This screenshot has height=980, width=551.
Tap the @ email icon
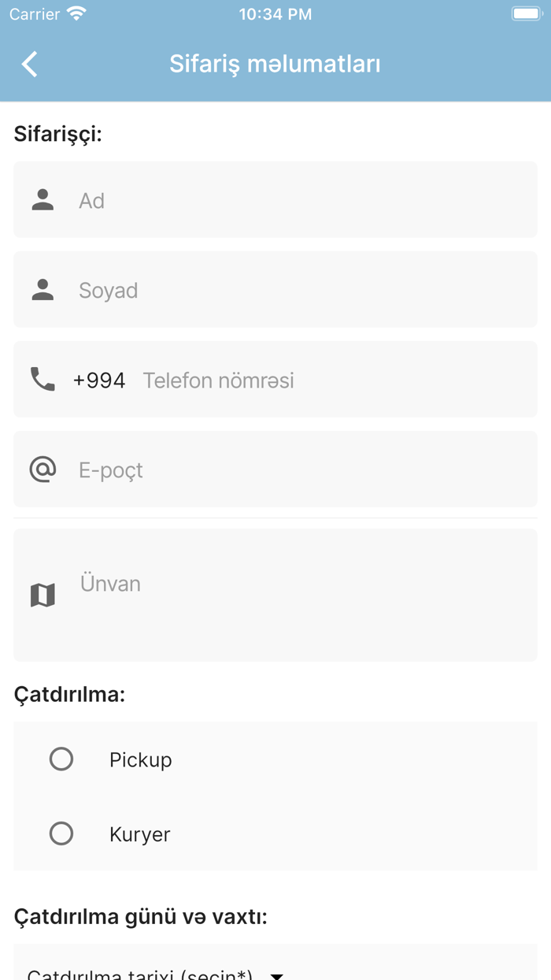click(x=43, y=470)
